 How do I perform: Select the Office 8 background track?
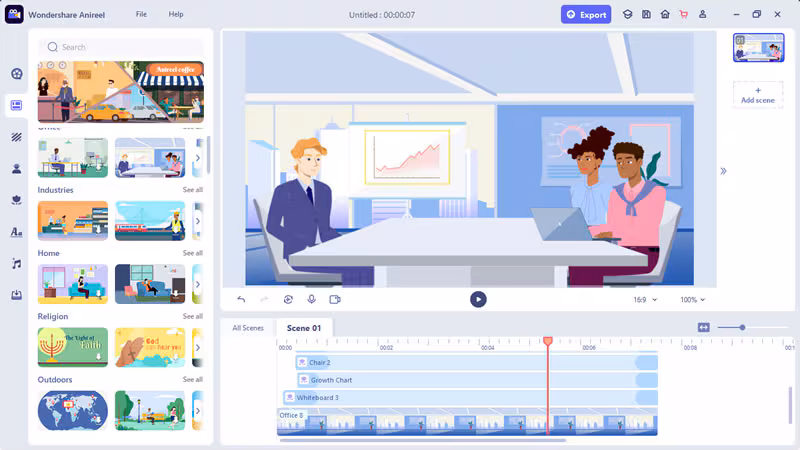(x=467, y=421)
